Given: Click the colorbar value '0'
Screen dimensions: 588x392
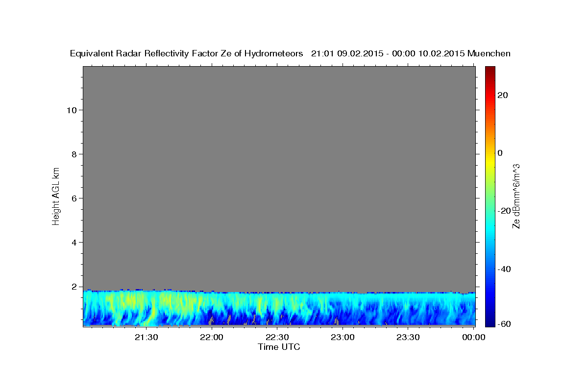Looking at the screenshot, I should coord(500,153).
